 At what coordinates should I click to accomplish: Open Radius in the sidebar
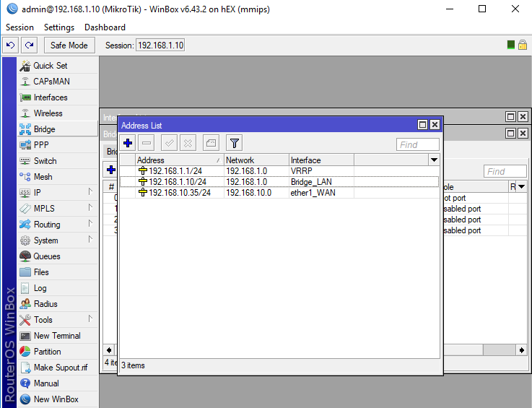[x=58, y=304]
